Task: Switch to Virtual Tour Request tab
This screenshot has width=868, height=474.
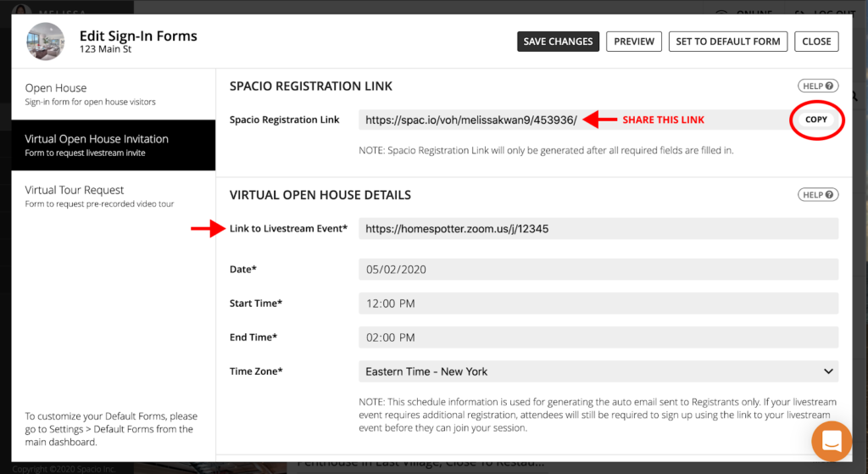Action: click(114, 196)
